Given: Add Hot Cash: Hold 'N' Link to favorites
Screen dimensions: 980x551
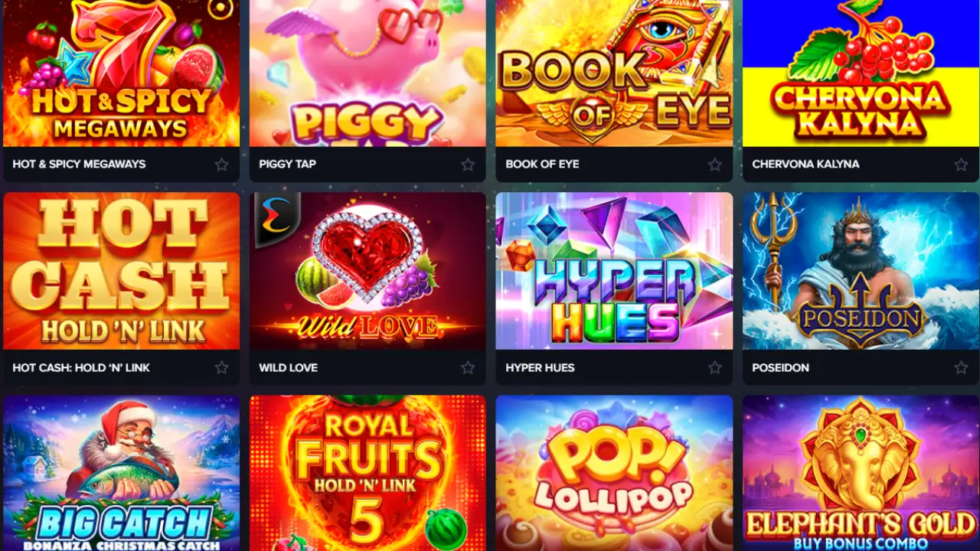Looking at the screenshot, I should click(x=221, y=368).
